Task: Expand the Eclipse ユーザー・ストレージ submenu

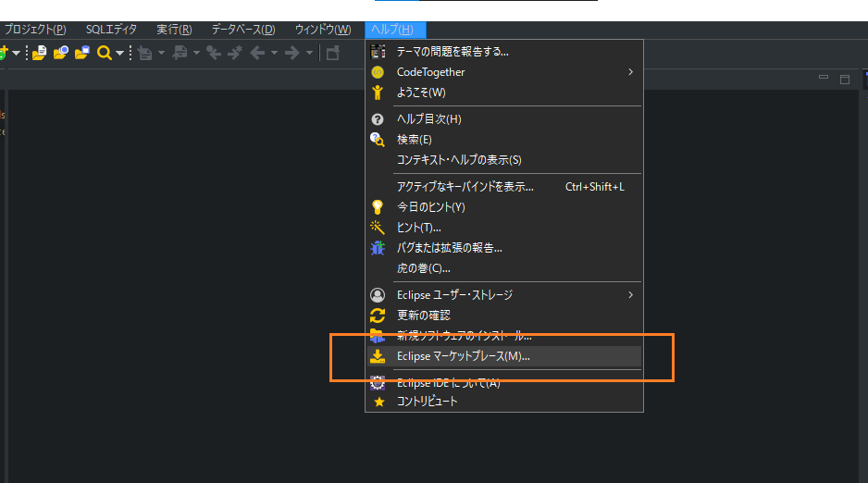Action: click(x=630, y=295)
